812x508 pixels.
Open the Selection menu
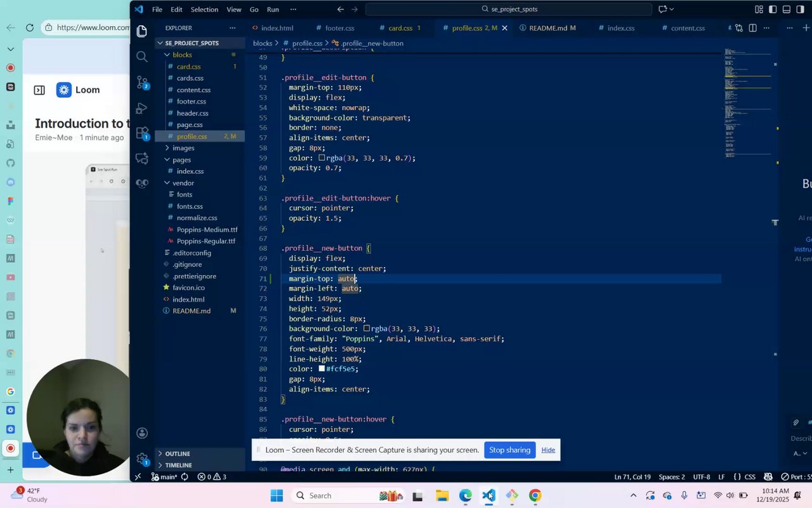pos(204,10)
